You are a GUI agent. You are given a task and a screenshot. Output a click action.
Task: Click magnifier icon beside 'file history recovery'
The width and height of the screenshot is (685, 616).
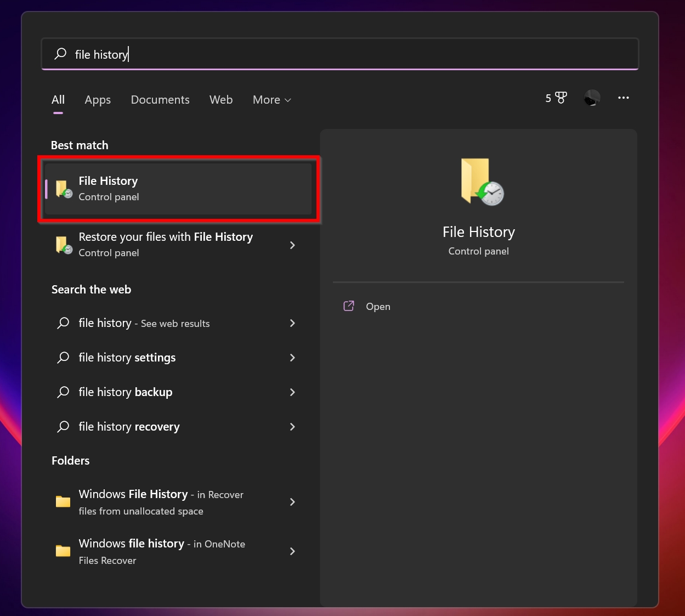coord(63,427)
